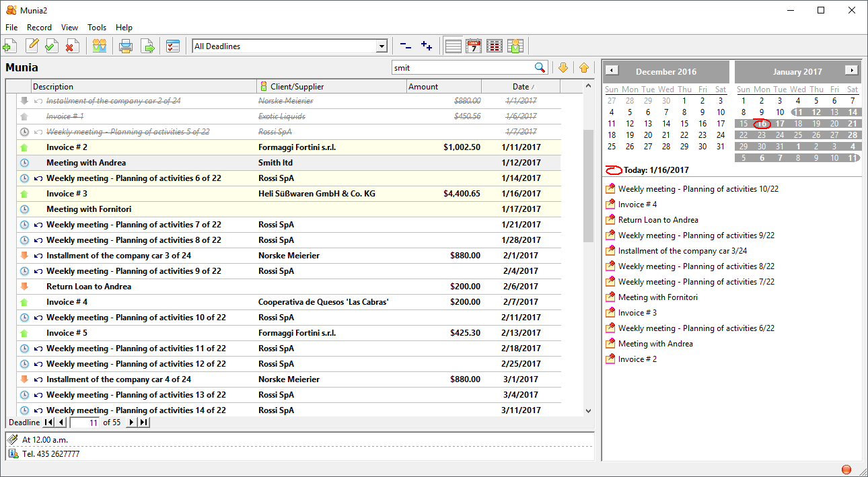This screenshot has height=477, width=868.
Task: Open the File menu
Action: pos(11,28)
